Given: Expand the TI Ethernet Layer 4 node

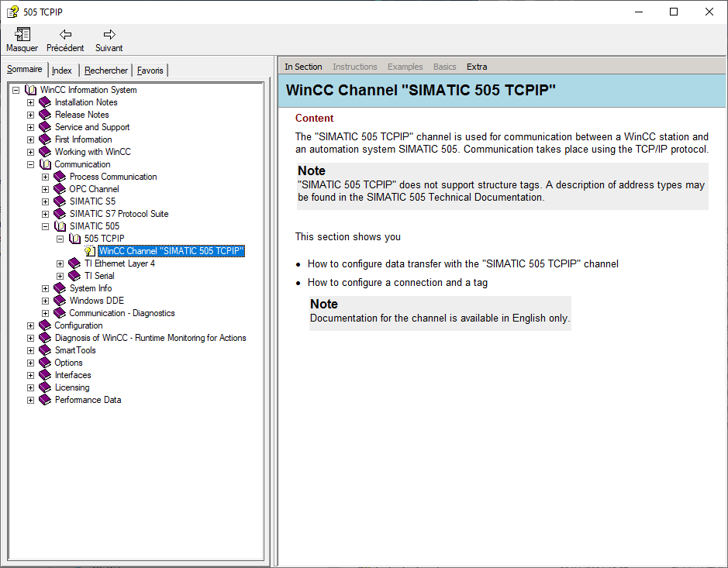Looking at the screenshot, I should tap(60, 263).
